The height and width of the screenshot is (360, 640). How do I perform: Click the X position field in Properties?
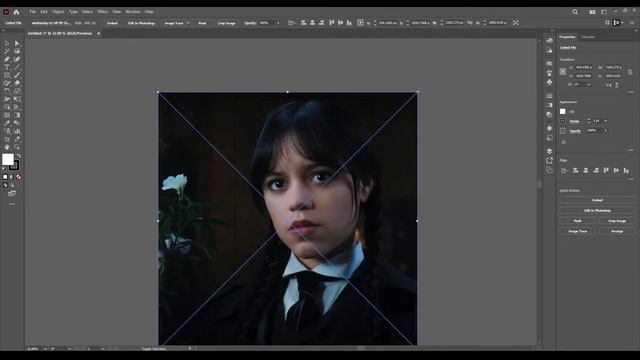(584, 67)
